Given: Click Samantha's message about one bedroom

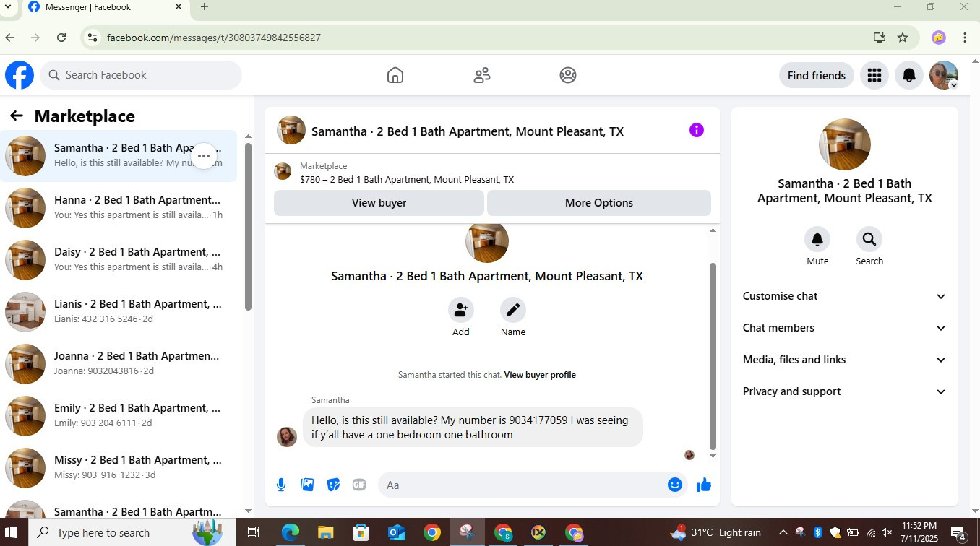Looking at the screenshot, I should pos(472,428).
